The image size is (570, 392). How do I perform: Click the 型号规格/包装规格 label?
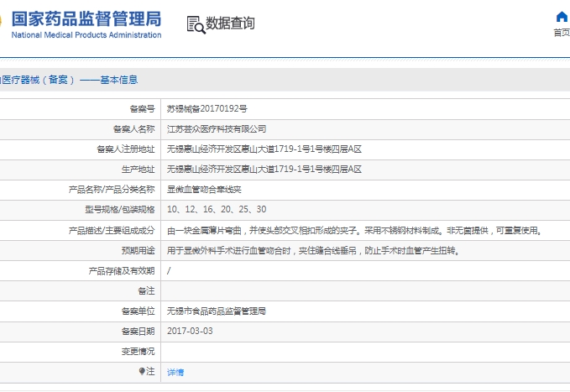(x=120, y=209)
